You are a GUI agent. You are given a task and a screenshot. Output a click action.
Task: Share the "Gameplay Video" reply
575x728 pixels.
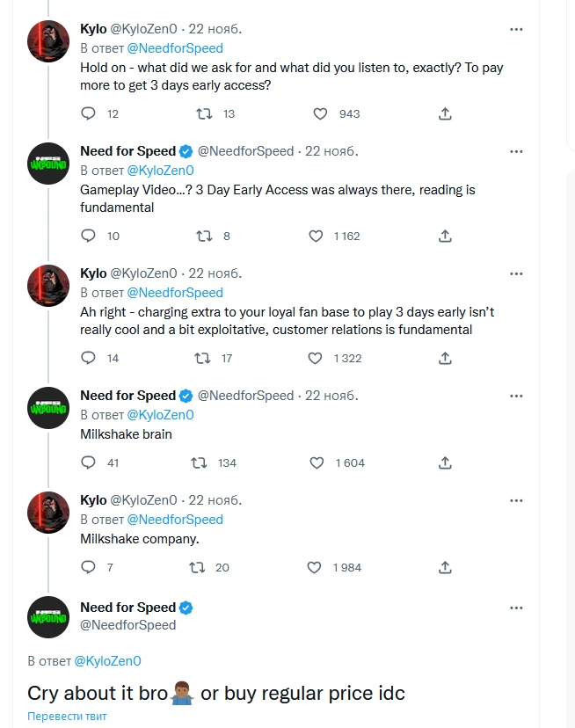(445, 236)
